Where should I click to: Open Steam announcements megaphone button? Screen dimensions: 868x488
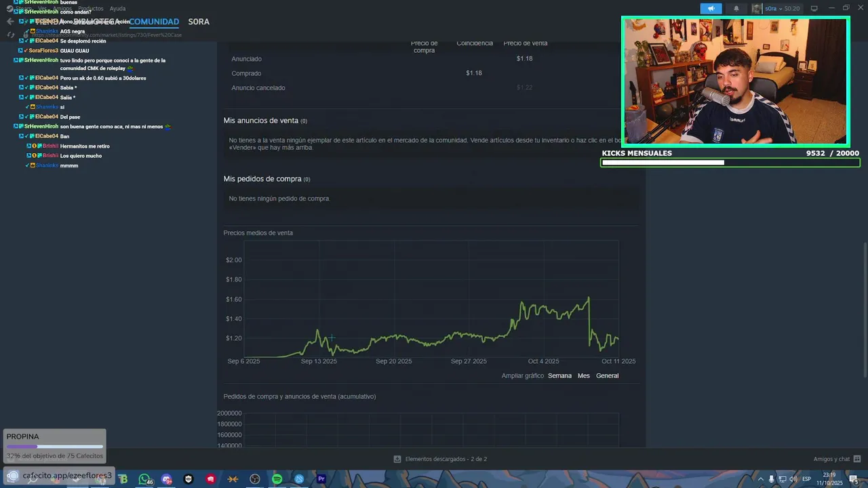click(x=711, y=8)
